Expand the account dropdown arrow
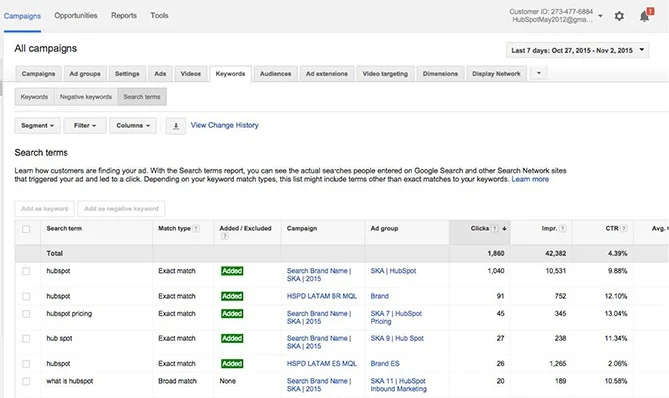669x398 pixels. point(600,16)
